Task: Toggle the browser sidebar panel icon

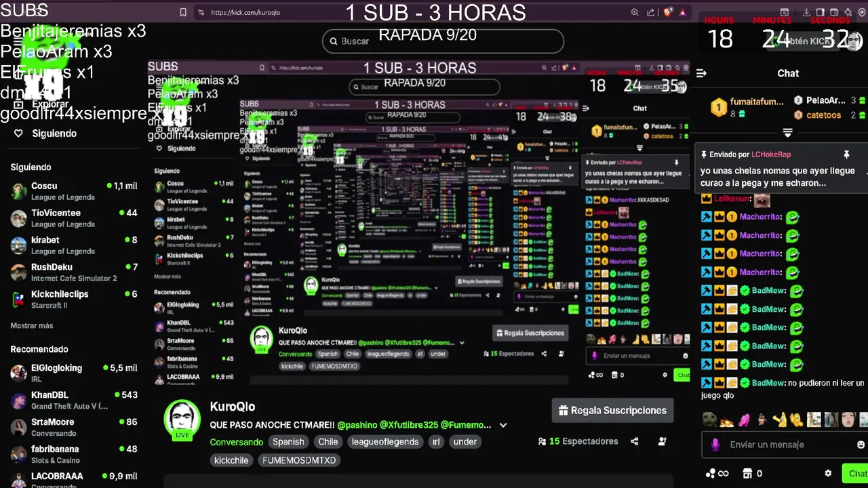Action: 820,12
